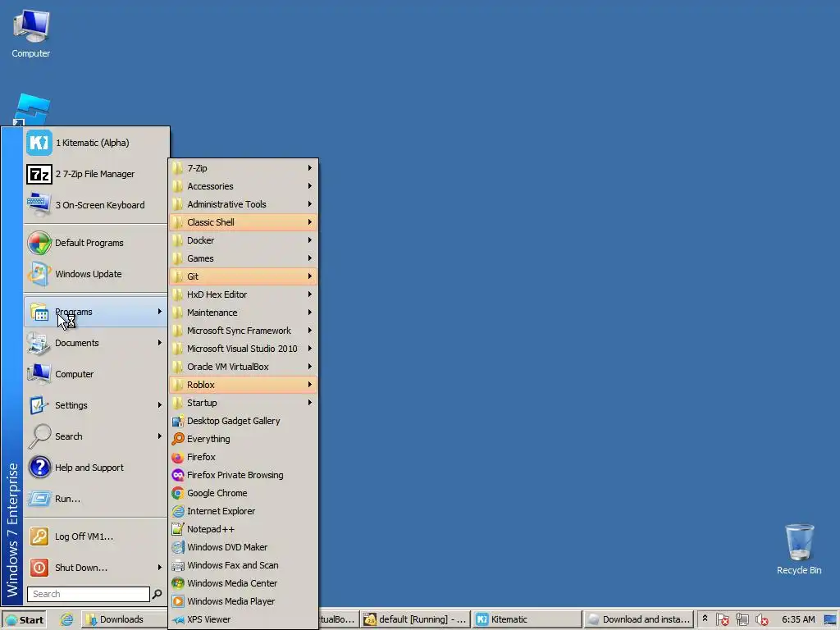Open Firefox Private Browsing

coord(243,475)
